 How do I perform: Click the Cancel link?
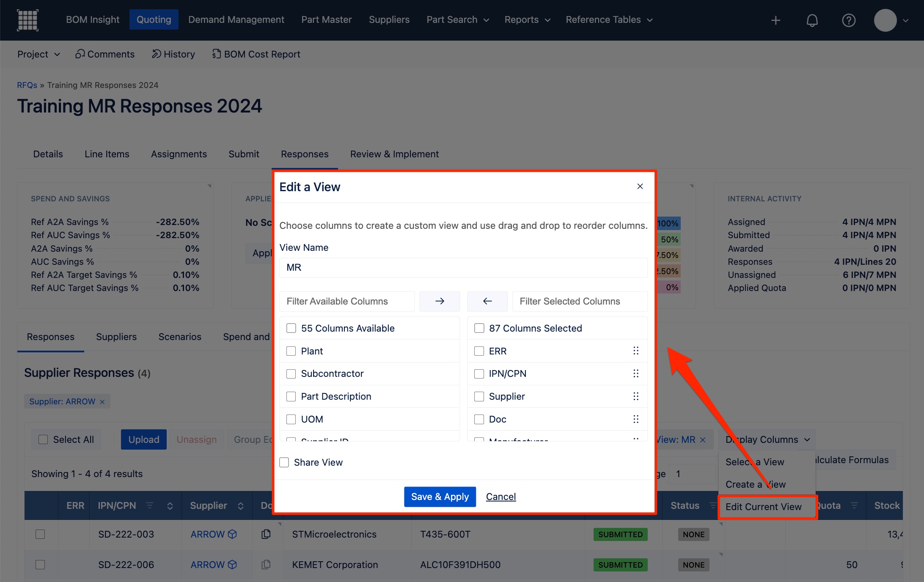tap(500, 497)
